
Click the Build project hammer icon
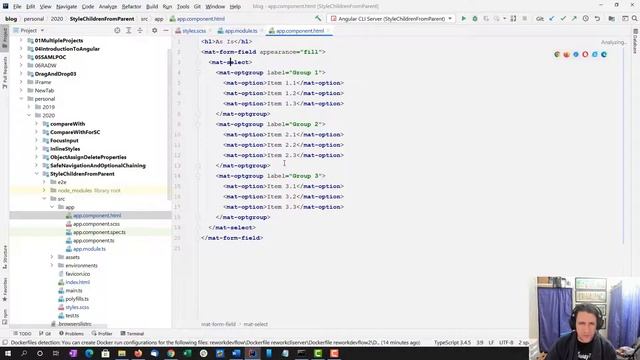pyautogui.click(x=318, y=19)
